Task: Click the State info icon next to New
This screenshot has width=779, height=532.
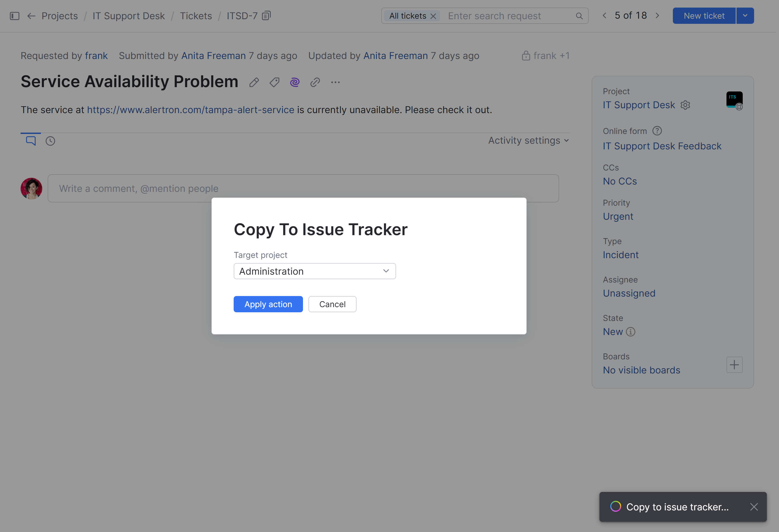Action: point(631,332)
